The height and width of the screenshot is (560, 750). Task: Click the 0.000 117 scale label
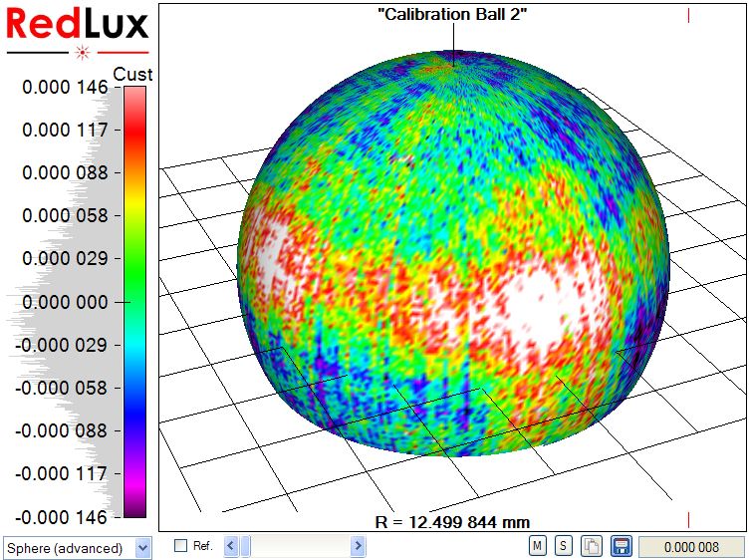tap(65, 130)
